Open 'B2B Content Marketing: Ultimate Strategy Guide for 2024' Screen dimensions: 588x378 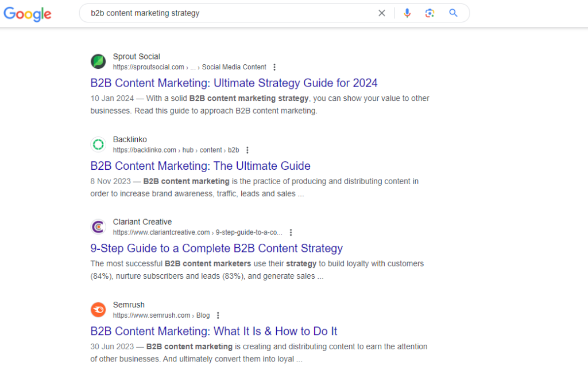234,83
